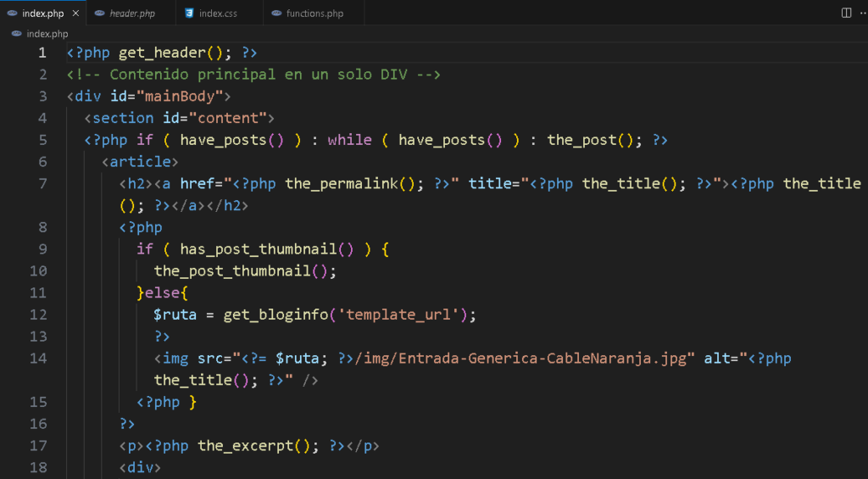Click line number 1 in the gutter
868x479 pixels.
click(x=42, y=53)
